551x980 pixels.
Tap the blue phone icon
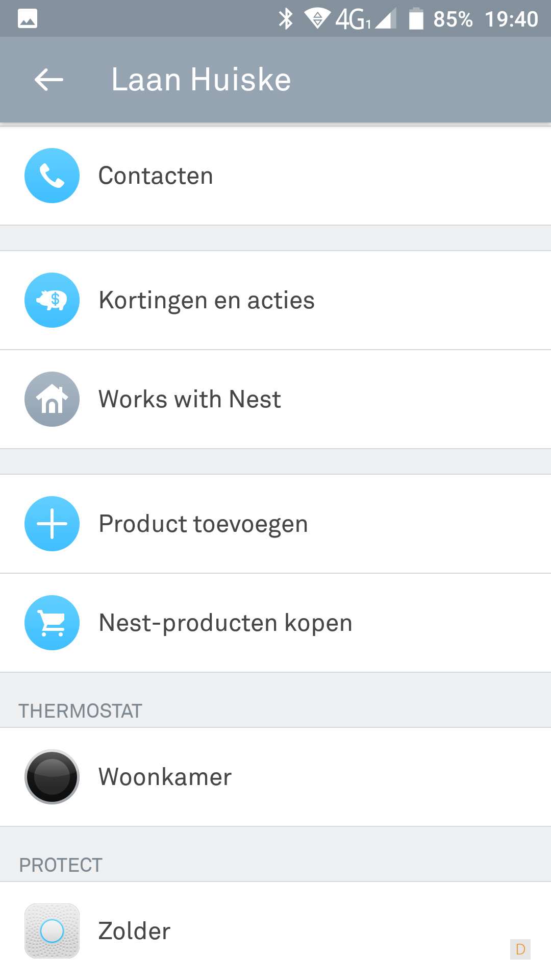[x=52, y=176]
